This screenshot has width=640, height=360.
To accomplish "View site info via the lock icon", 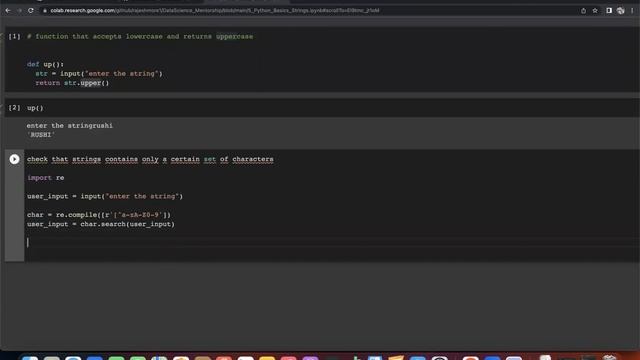I will 45,11.
